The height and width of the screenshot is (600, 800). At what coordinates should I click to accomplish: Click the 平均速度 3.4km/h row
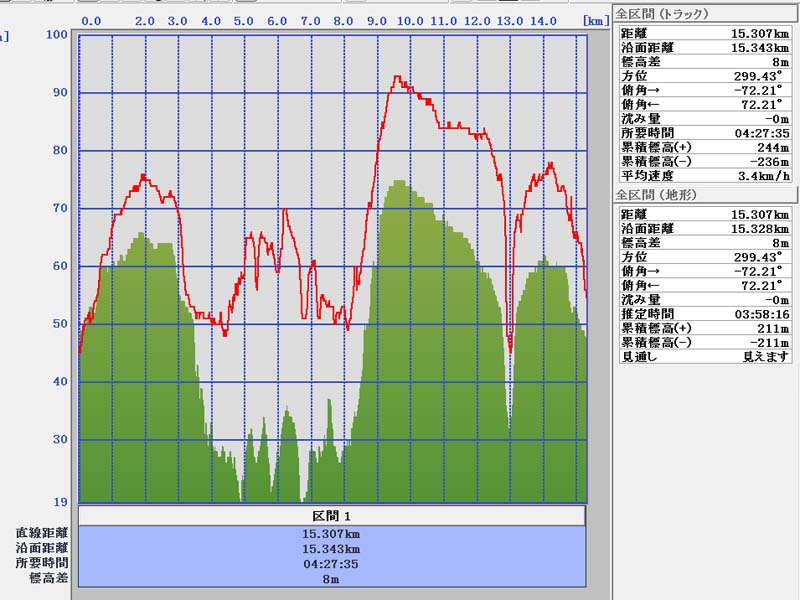(x=704, y=175)
